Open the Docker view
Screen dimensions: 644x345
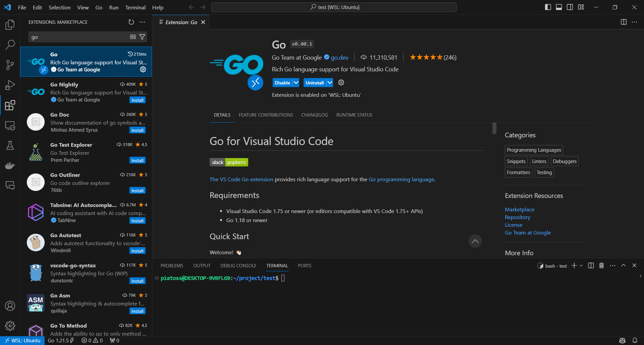pos(10,165)
